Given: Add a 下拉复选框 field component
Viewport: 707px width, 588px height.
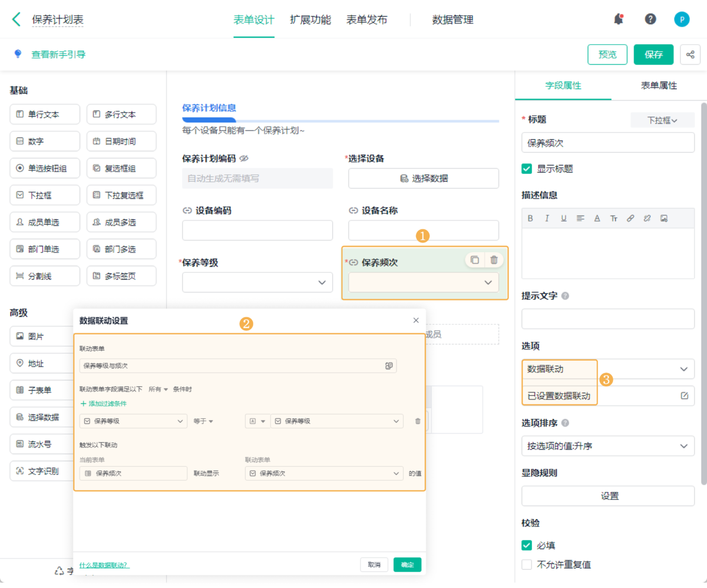Looking at the screenshot, I should click(x=121, y=195).
